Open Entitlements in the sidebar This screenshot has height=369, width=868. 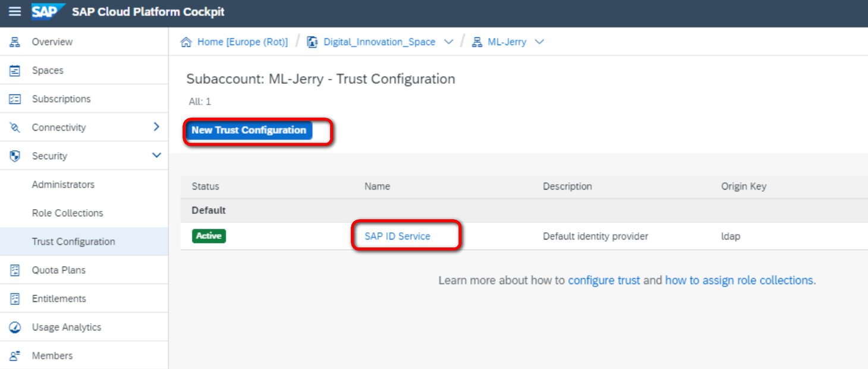(x=84, y=299)
